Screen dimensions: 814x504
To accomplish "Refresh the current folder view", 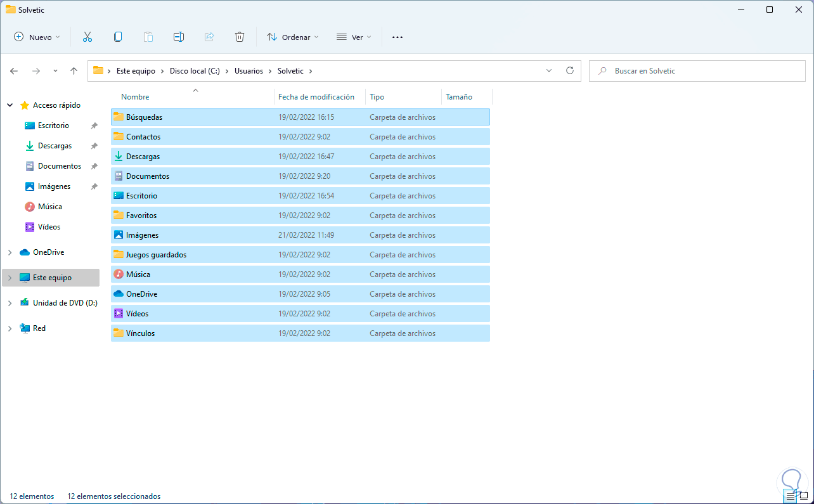I will 569,71.
